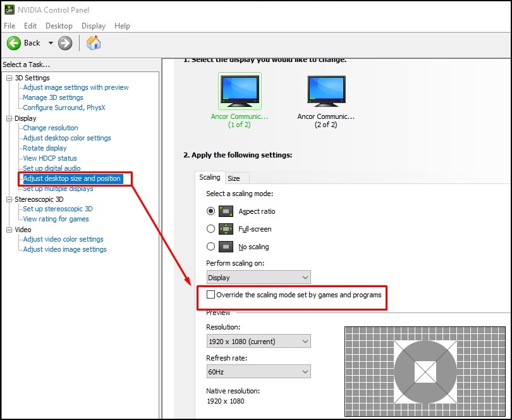The height and width of the screenshot is (420, 512).
Task: Click the forward navigation arrow
Action: 64,43
